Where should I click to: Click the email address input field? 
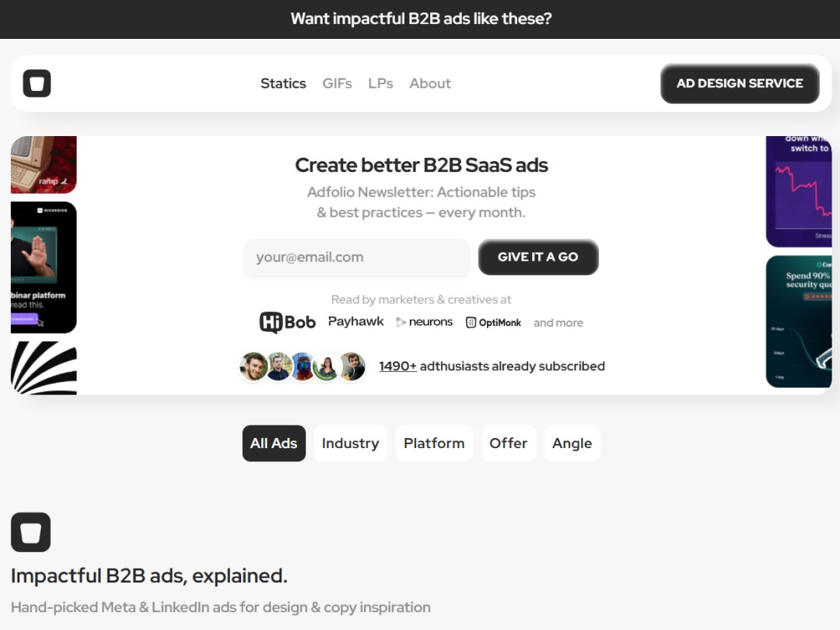pos(356,257)
